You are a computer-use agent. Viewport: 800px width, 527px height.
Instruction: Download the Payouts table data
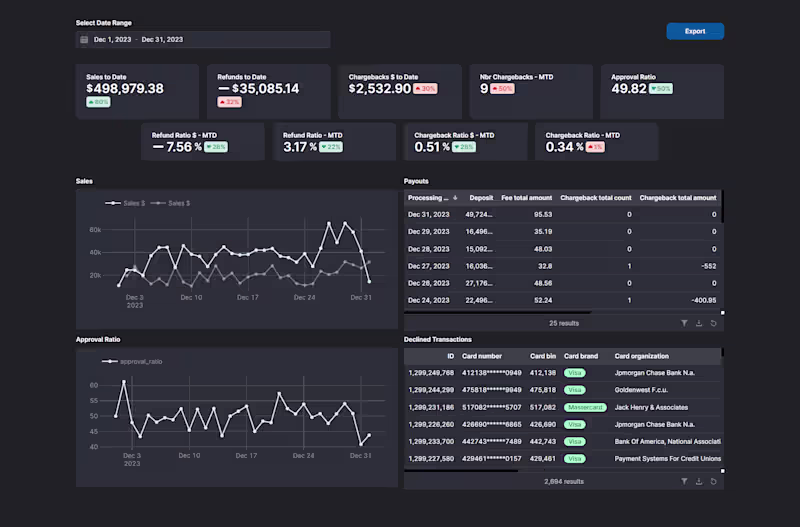699,323
